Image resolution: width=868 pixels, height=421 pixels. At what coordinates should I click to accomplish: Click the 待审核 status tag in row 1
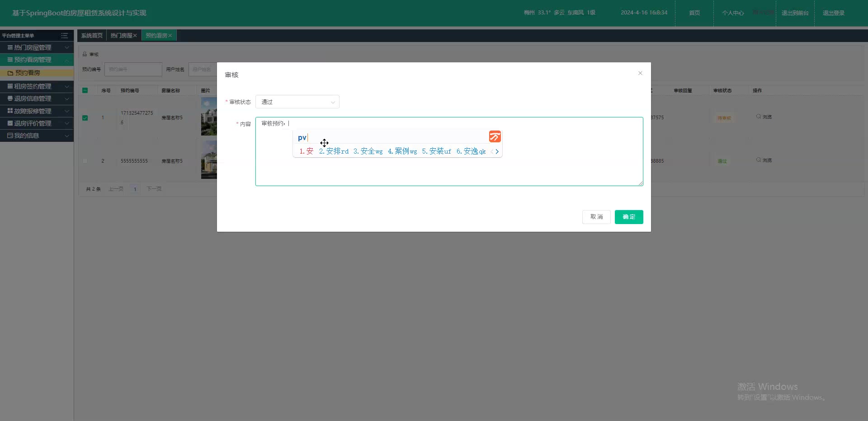point(724,118)
